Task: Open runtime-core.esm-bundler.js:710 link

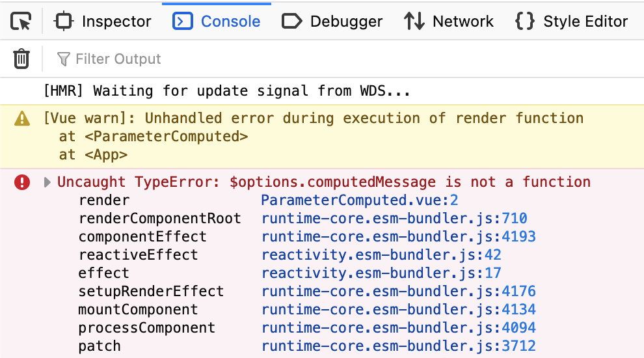Action: (394, 219)
